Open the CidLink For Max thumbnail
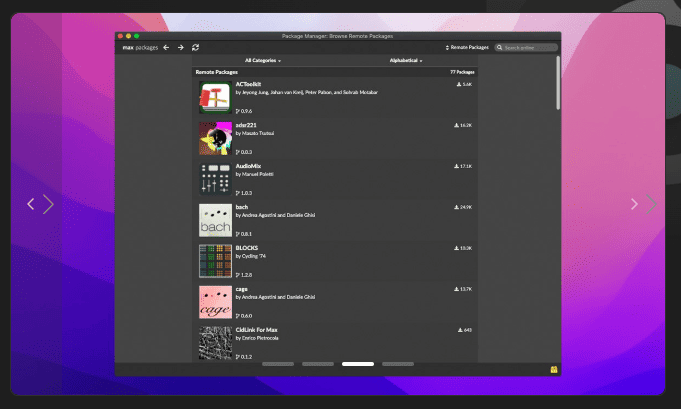 coord(215,343)
